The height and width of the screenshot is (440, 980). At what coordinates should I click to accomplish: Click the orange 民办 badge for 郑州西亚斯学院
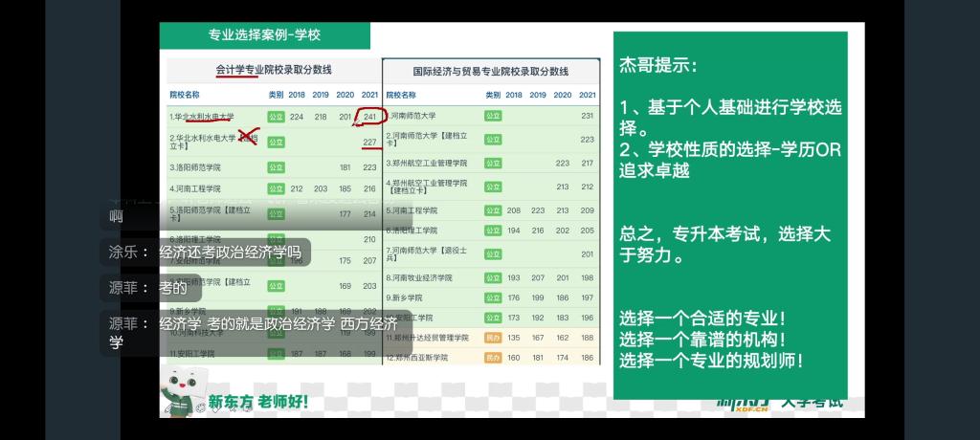pyautogui.click(x=493, y=358)
